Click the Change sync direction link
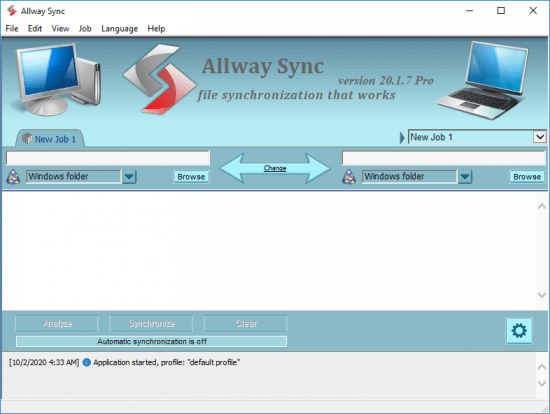Image resolution: width=550 pixels, height=414 pixels. pyautogui.click(x=275, y=168)
